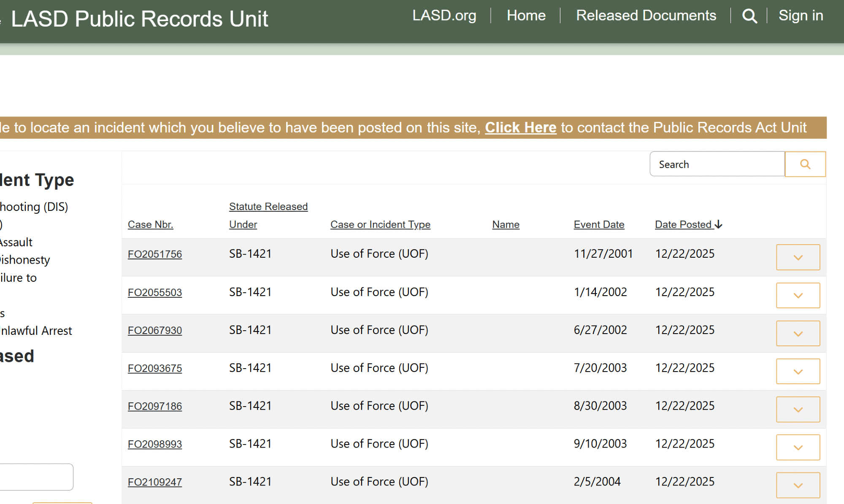
Task: Expand the chevron for case FO2067930
Action: [x=798, y=334]
